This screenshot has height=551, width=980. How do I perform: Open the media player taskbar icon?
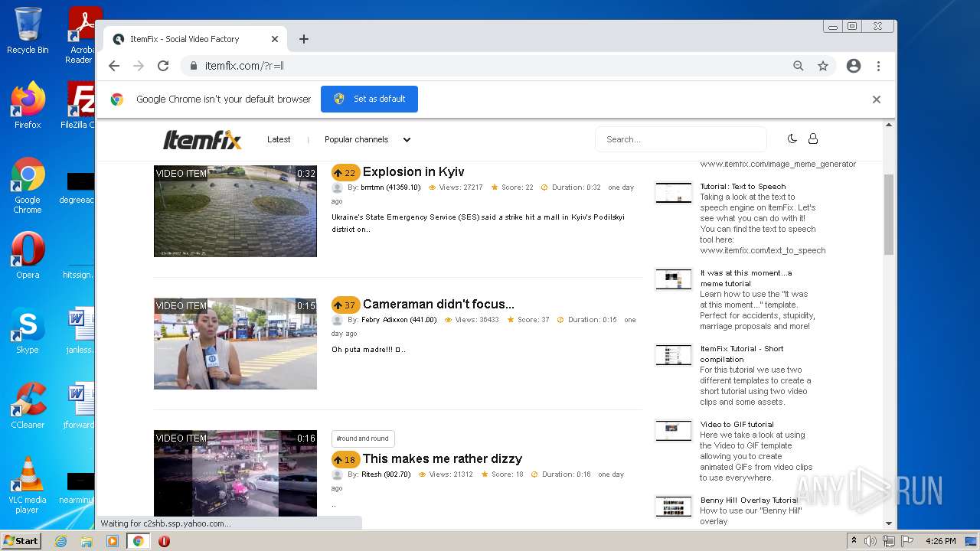113,541
